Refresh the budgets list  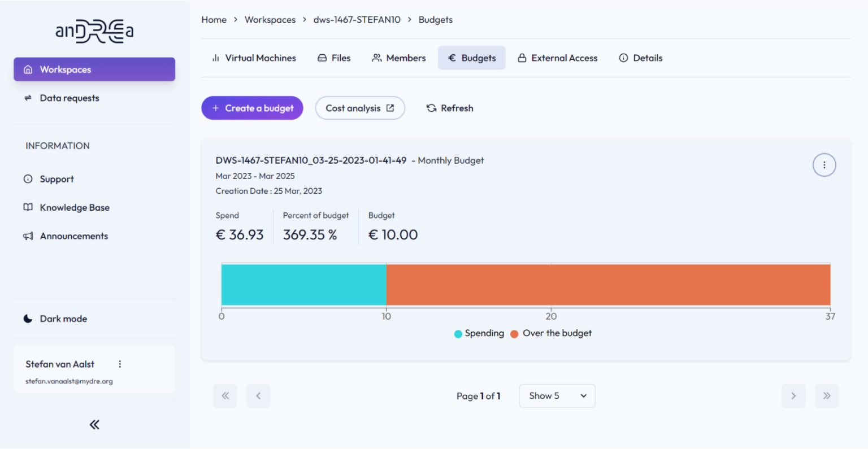[450, 108]
